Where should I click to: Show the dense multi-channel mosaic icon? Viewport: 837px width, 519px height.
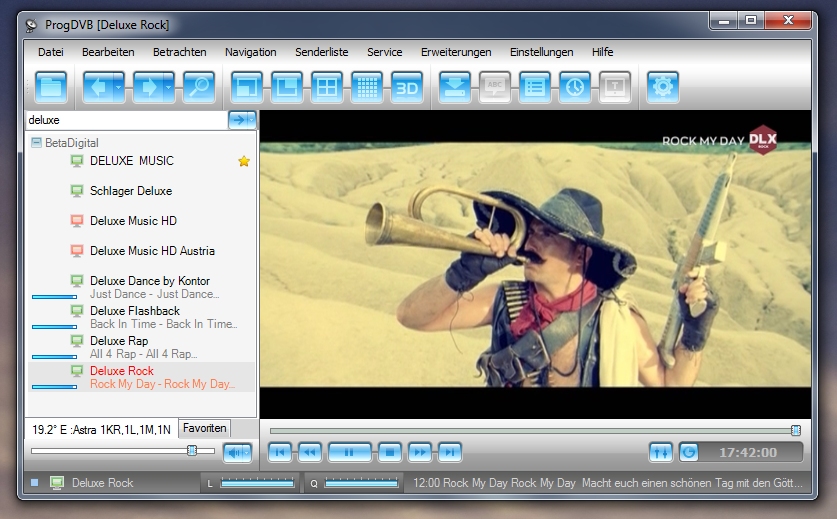coord(367,87)
